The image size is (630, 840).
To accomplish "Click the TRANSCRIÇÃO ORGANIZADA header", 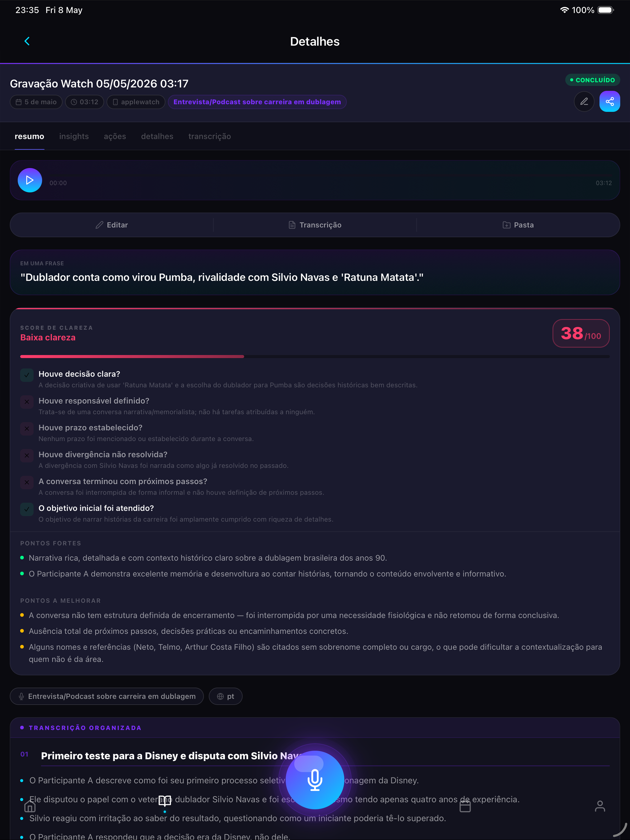I will pyautogui.click(x=85, y=727).
